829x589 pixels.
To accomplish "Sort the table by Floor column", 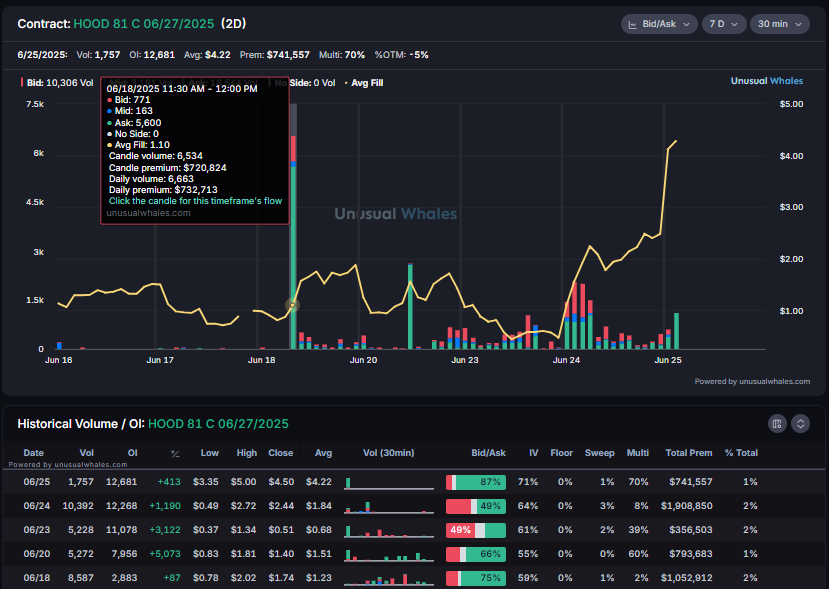I will 561,453.
